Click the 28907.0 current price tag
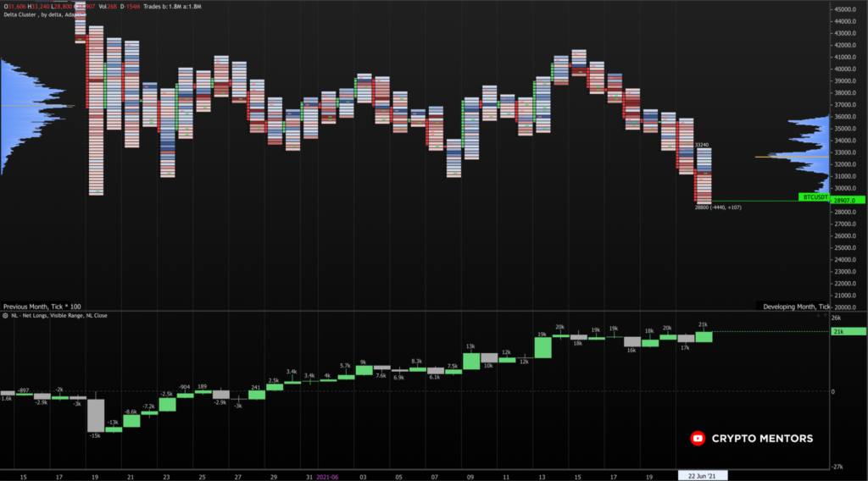868x481 pixels. [849, 201]
